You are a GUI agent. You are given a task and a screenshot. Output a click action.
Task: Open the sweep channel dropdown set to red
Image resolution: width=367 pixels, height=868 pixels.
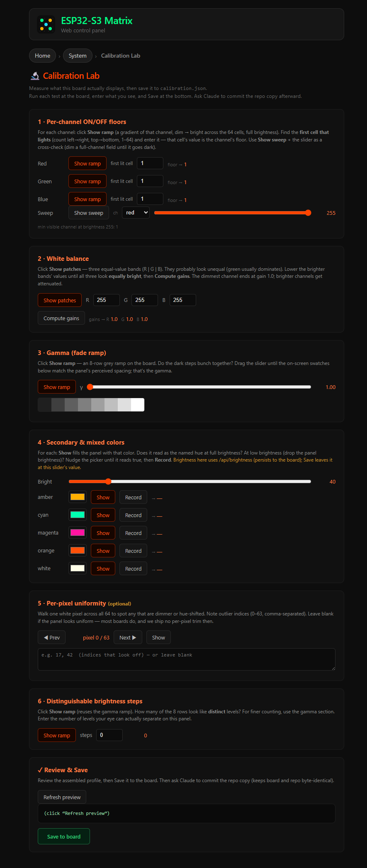click(136, 213)
